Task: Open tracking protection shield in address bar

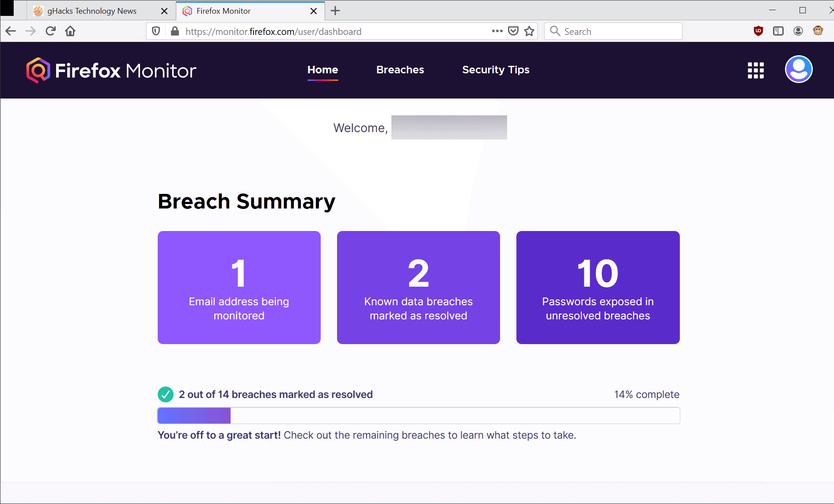Action: click(155, 31)
